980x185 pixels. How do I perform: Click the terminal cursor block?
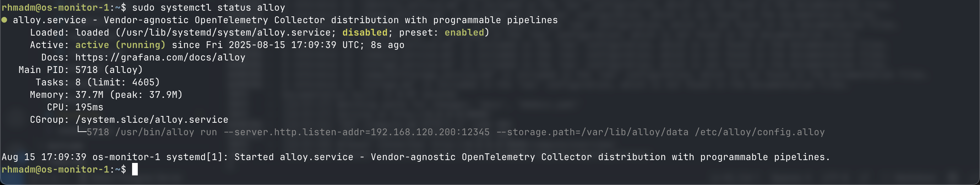[x=135, y=169]
